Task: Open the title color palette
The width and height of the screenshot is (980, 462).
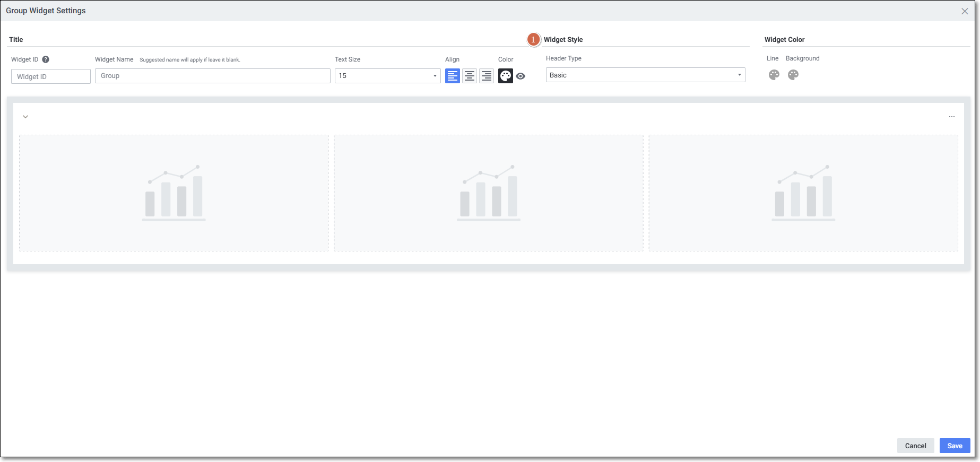Action: point(505,76)
